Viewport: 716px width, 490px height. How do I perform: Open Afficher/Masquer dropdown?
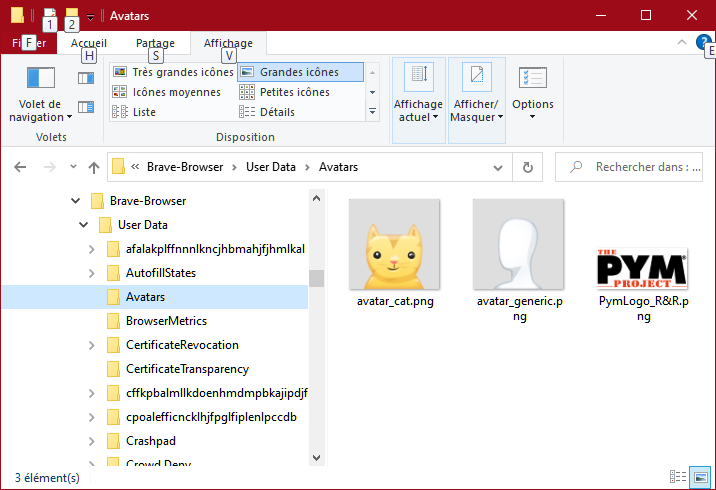pyautogui.click(x=476, y=100)
